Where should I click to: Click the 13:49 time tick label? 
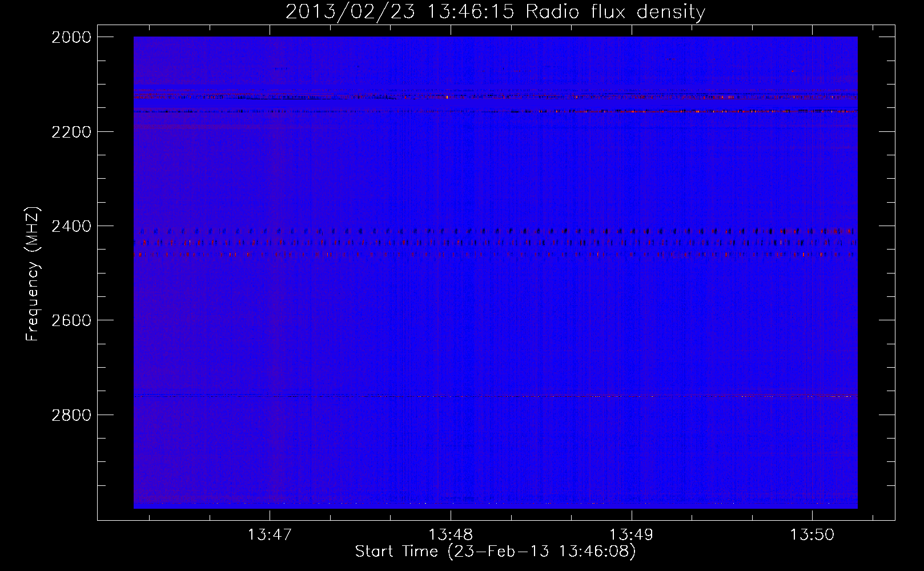click(x=631, y=534)
